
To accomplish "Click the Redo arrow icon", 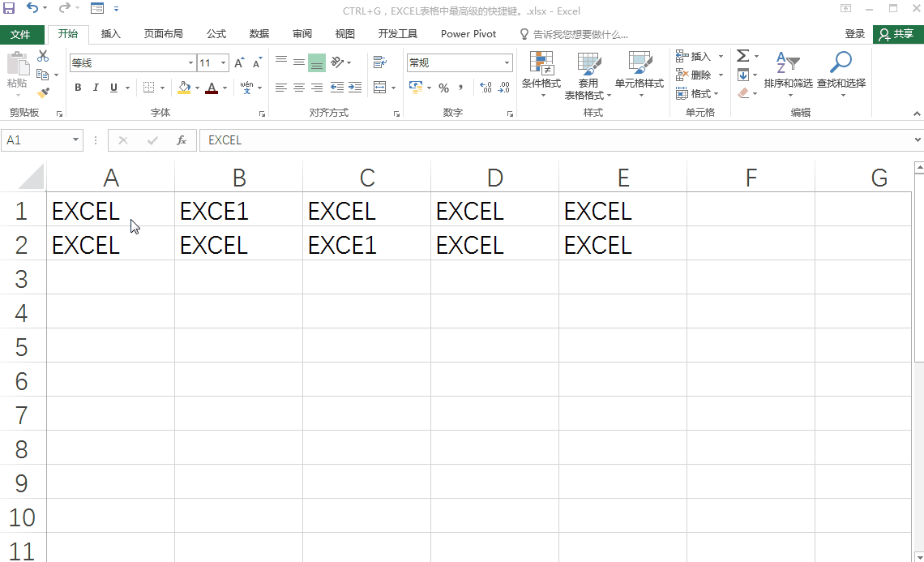I will click(x=64, y=8).
